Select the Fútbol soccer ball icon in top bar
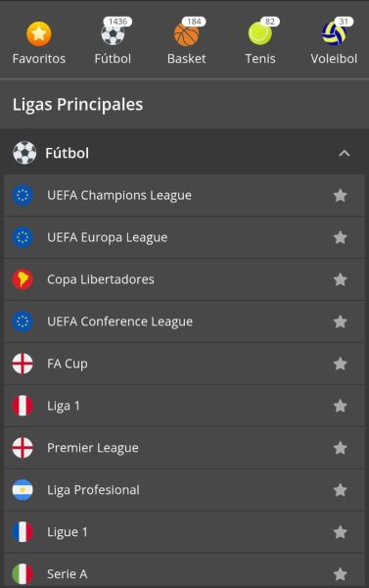369x588 pixels. pyautogui.click(x=113, y=34)
